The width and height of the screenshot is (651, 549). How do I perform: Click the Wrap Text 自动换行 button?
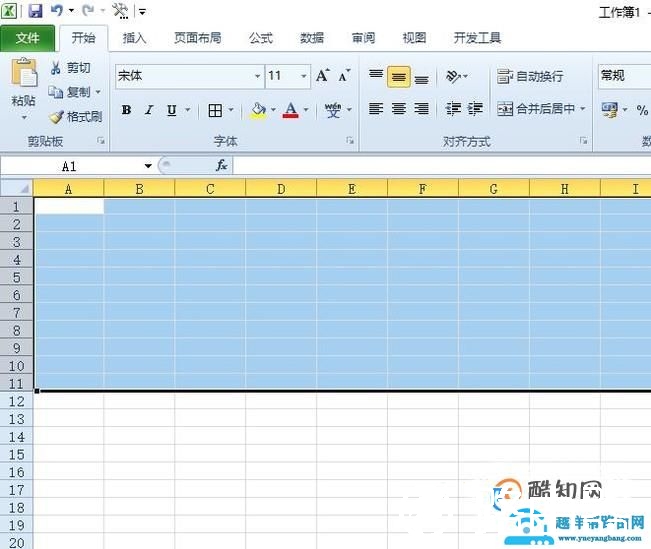[530, 76]
